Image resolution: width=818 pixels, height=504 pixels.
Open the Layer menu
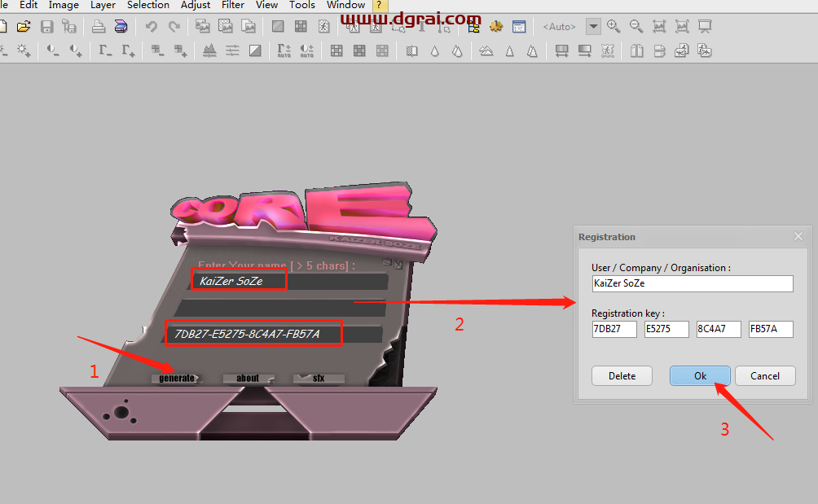103,5
